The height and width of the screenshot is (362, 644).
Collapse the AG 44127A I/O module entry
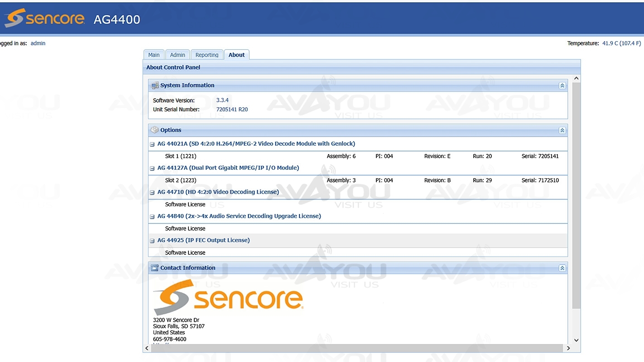pyautogui.click(x=152, y=168)
